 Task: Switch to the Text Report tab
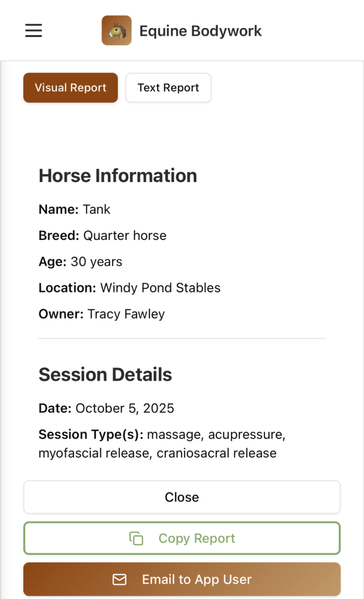(x=168, y=88)
